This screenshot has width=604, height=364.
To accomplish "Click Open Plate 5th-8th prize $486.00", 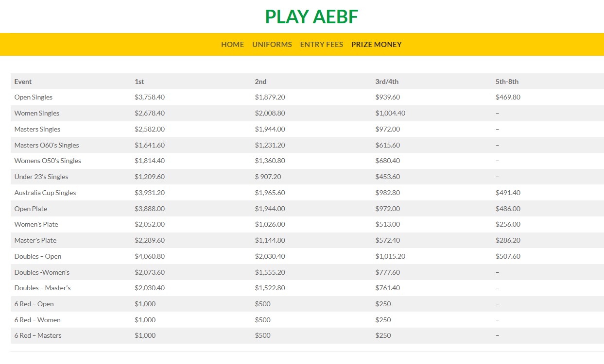I will 508,209.
